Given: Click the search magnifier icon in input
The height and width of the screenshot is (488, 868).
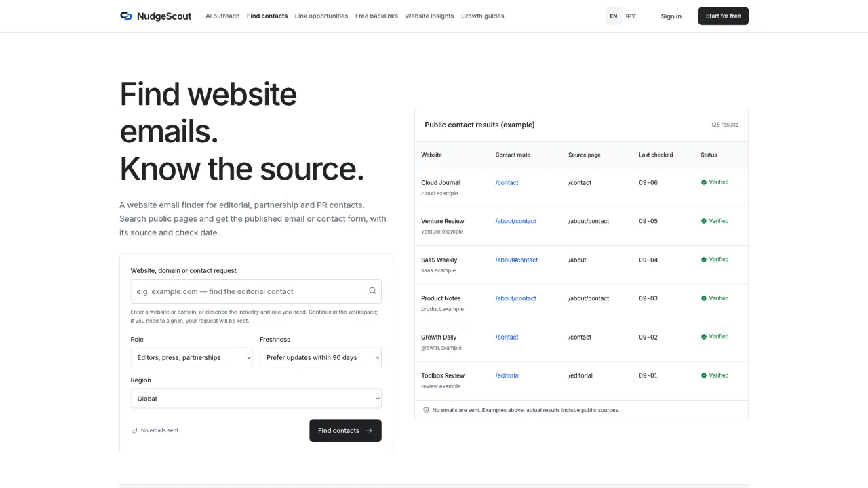Looking at the screenshot, I should coord(372,291).
